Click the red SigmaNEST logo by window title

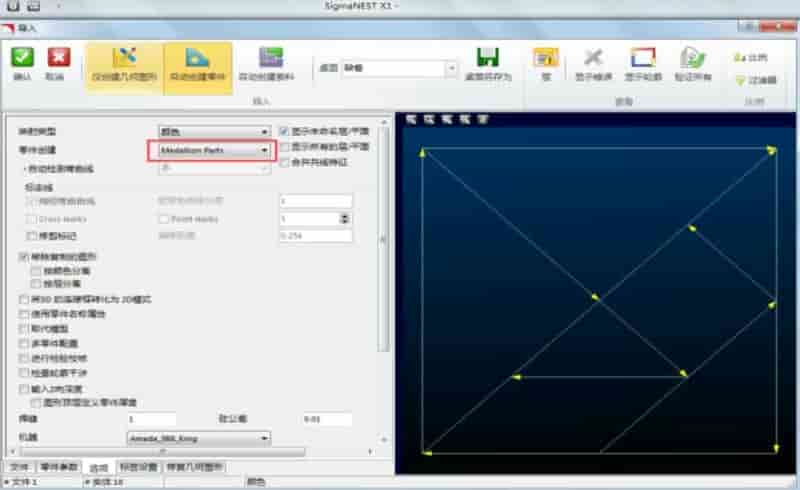8,28
